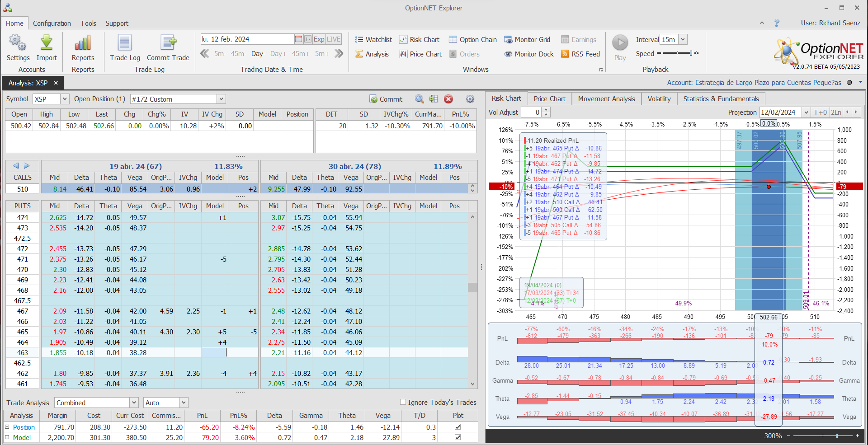This screenshot has height=445, width=868.
Task: Open the Option Chain window
Action: tap(473, 40)
